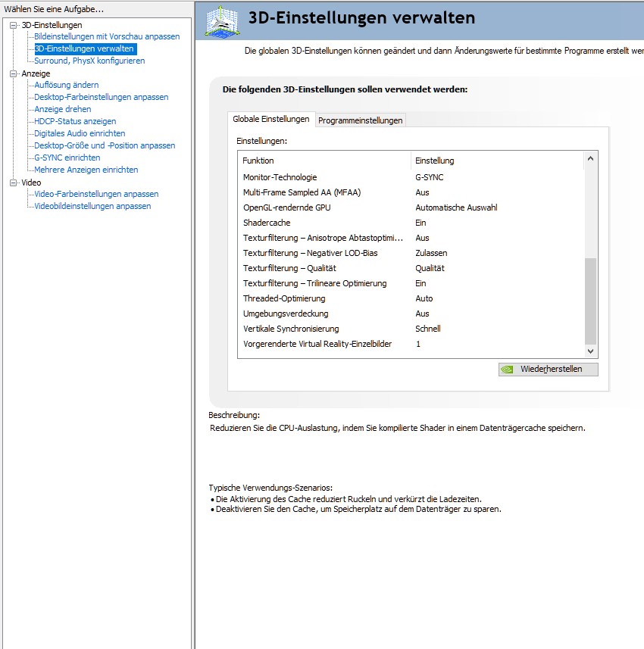
Task: Select Vorgerenderte Virtual Reality-Einzelbilder row
Action: pyautogui.click(x=411, y=344)
